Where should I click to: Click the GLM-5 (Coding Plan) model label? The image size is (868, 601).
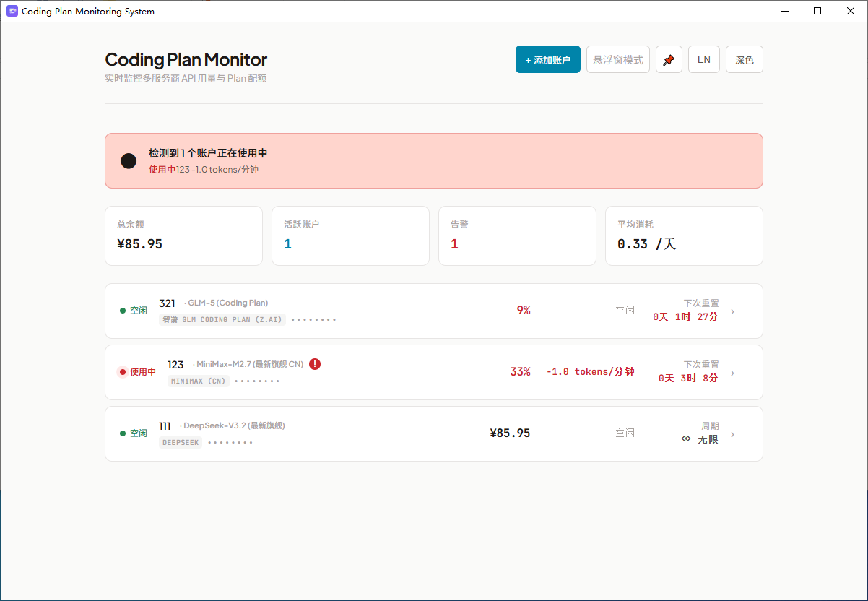pos(228,303)
